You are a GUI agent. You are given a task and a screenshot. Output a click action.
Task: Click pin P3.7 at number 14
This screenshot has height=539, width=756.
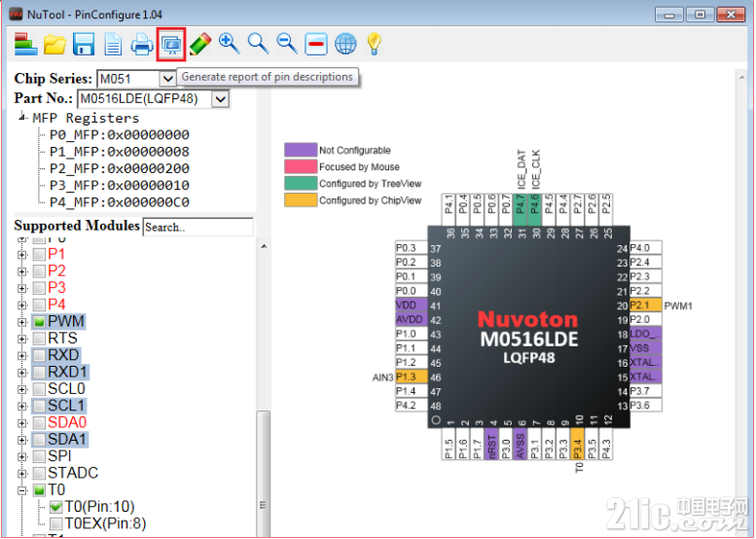646,391
